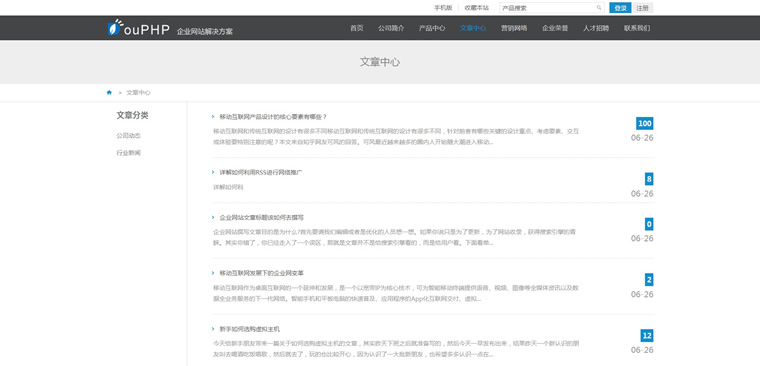Image resolution: width=760 pixels, height=366 pixels.
Task: Click the blue badge showing 0
Action: 649,224
